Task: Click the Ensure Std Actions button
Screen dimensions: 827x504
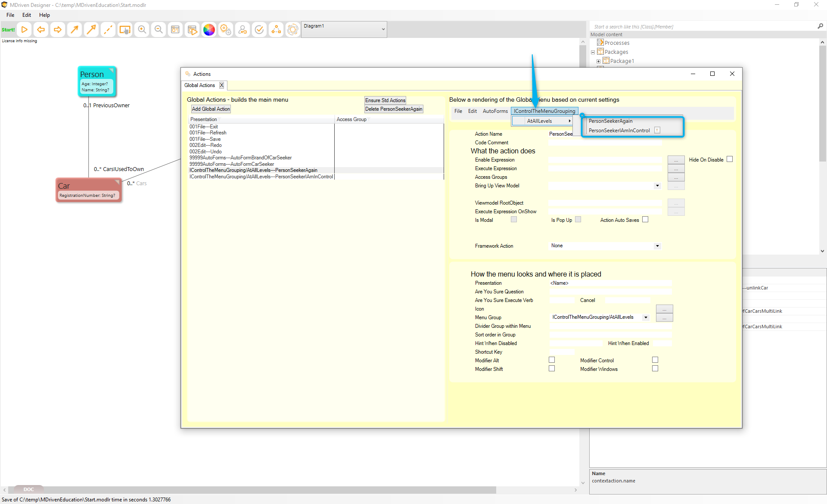Action: 385,100
